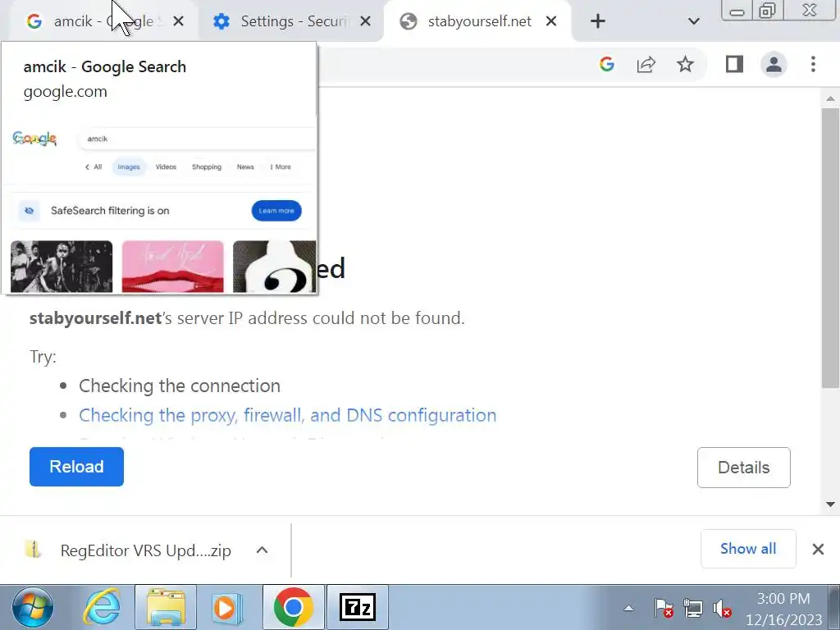
Task: Click Chrome icon in taskbar
Action: 293,608
